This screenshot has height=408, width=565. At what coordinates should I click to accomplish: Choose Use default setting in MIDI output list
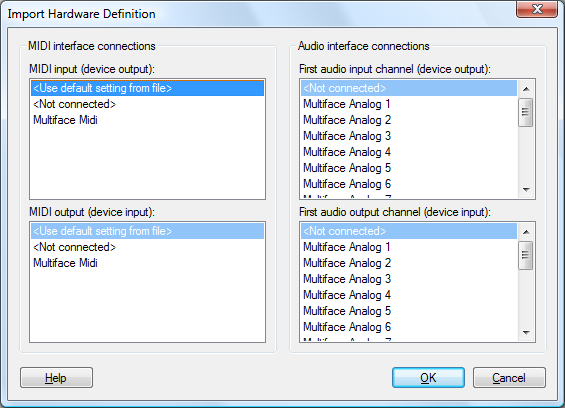[x=147, y=231]
